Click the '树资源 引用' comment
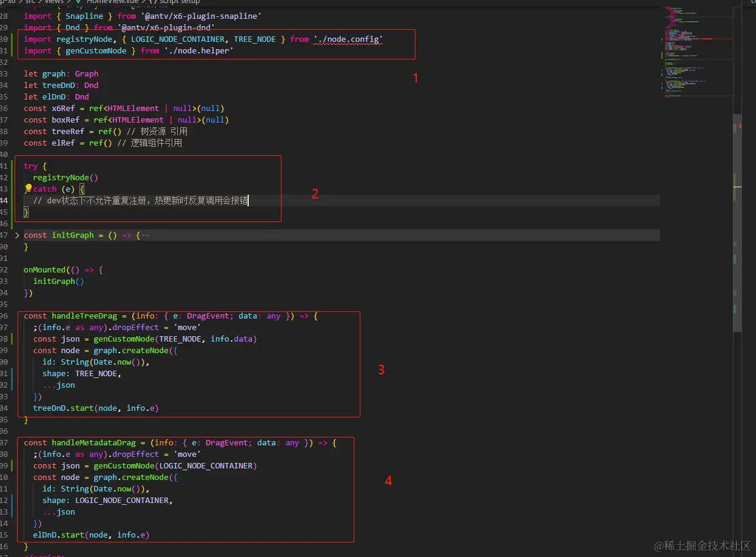 pyautogui.click(x=157, y=131)
